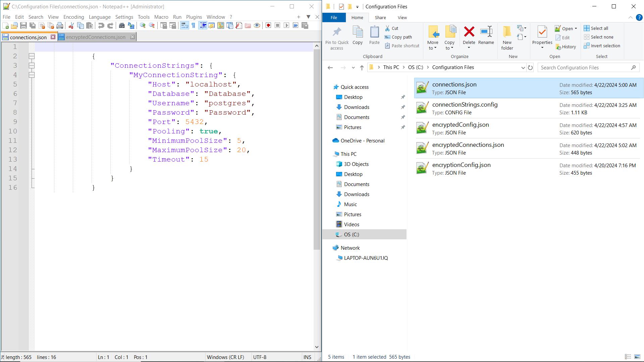Click the New file icon in Notepad++

6,26
